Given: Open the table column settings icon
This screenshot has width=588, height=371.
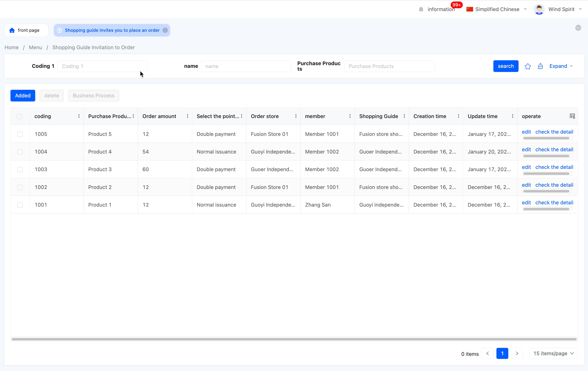Looking at the screenshot, I should click(572, 116).
